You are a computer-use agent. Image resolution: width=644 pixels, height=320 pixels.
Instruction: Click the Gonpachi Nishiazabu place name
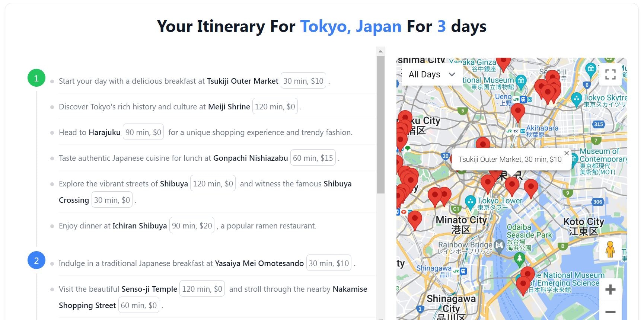(x=251, y=158)
